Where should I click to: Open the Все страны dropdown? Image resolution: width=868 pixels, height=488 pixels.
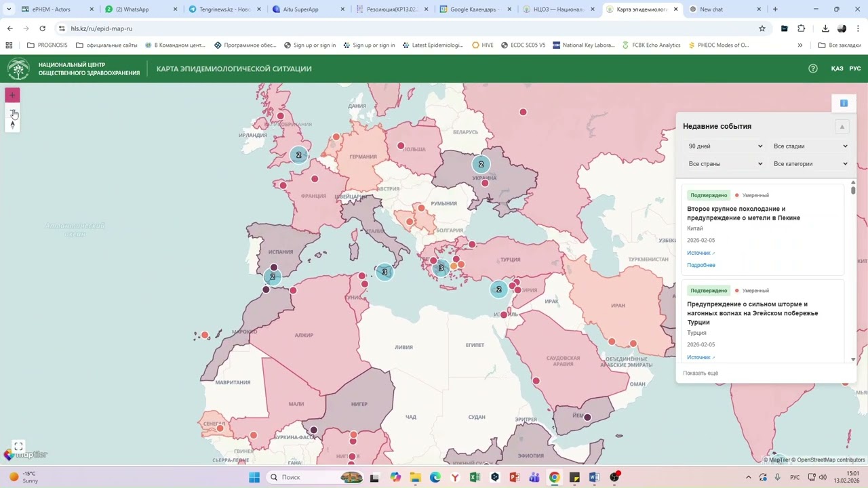coord(725,164)
